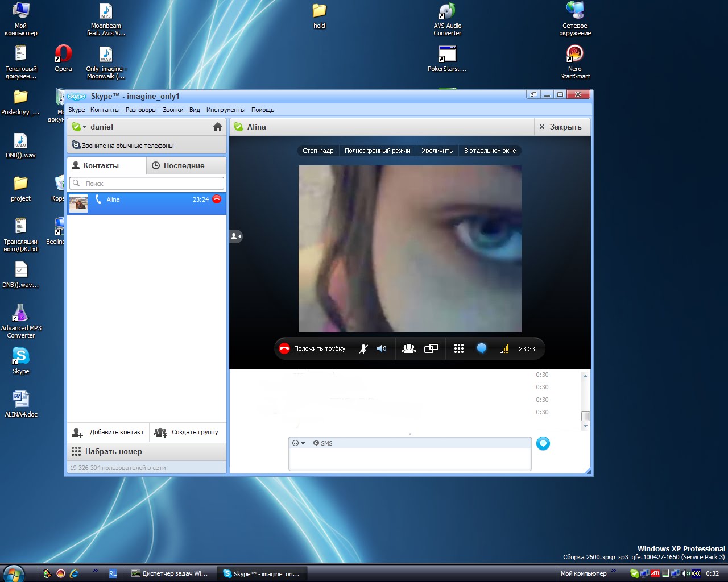This screenshot has width=728, height=582.
Task: Click the speaker volume icon in the call bar
Action: point(382,349)
